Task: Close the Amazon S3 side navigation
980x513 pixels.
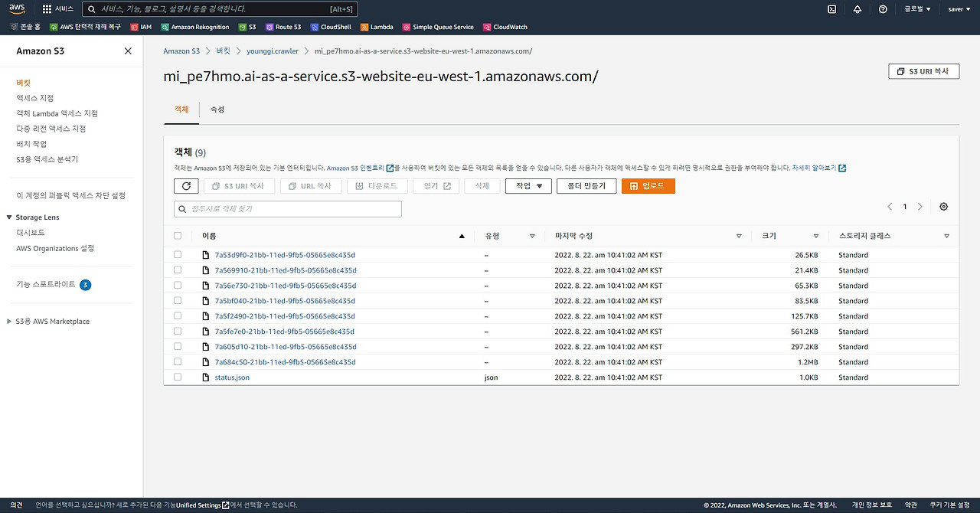Action: coord(128,51)
